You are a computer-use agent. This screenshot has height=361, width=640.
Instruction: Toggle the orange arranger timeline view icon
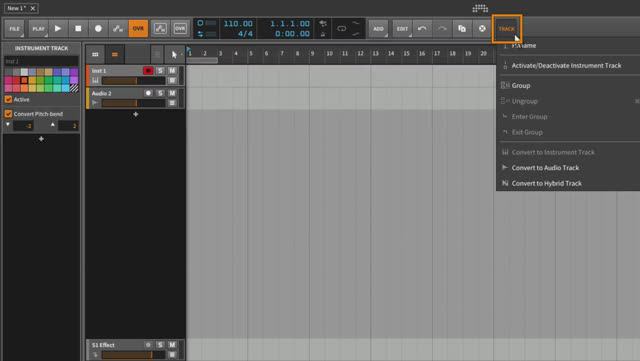pos(115,54)
